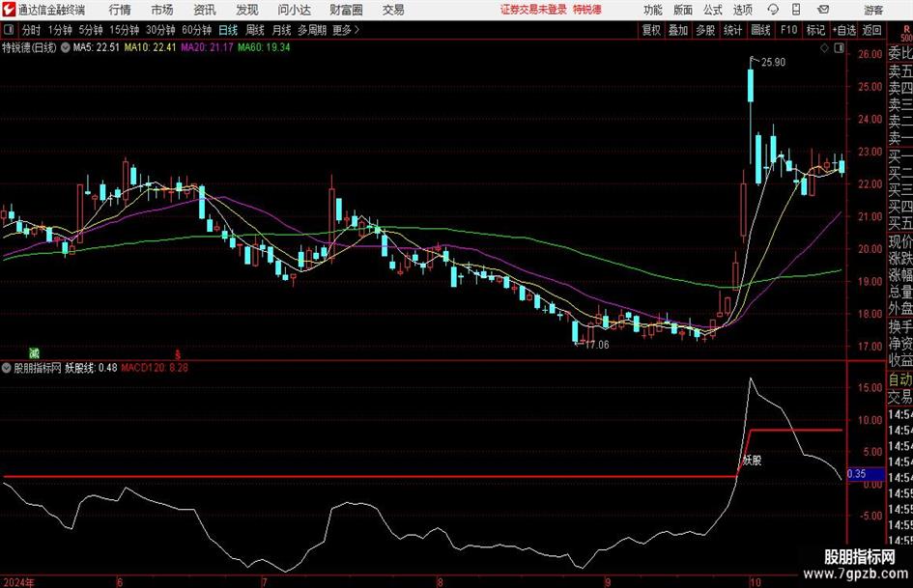Open the F10 company info button
This screenshot has width=913, height=588.
[x=789, y=30]
